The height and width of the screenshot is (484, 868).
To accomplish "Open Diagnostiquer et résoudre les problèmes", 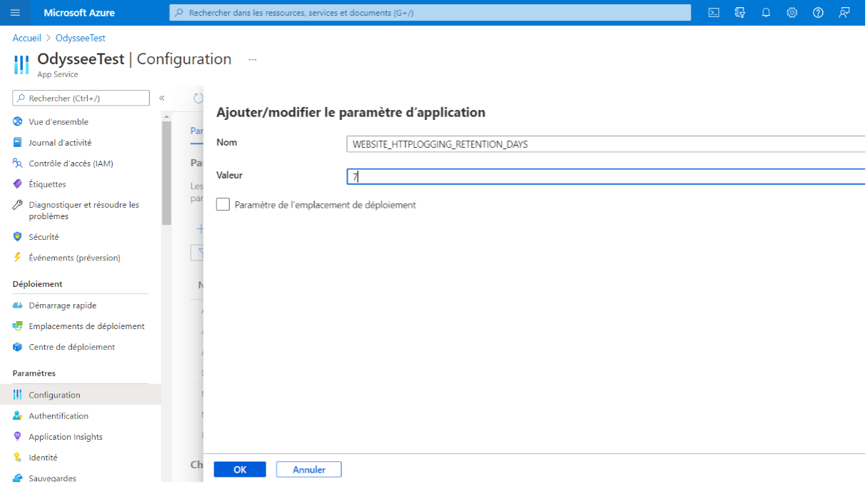I will (x=84, y=211).
